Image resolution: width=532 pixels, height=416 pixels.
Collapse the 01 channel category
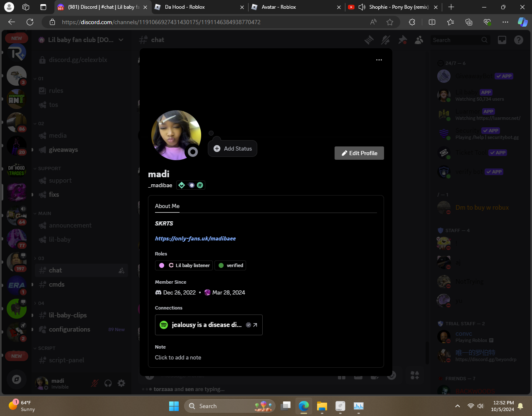pos(38,79)
